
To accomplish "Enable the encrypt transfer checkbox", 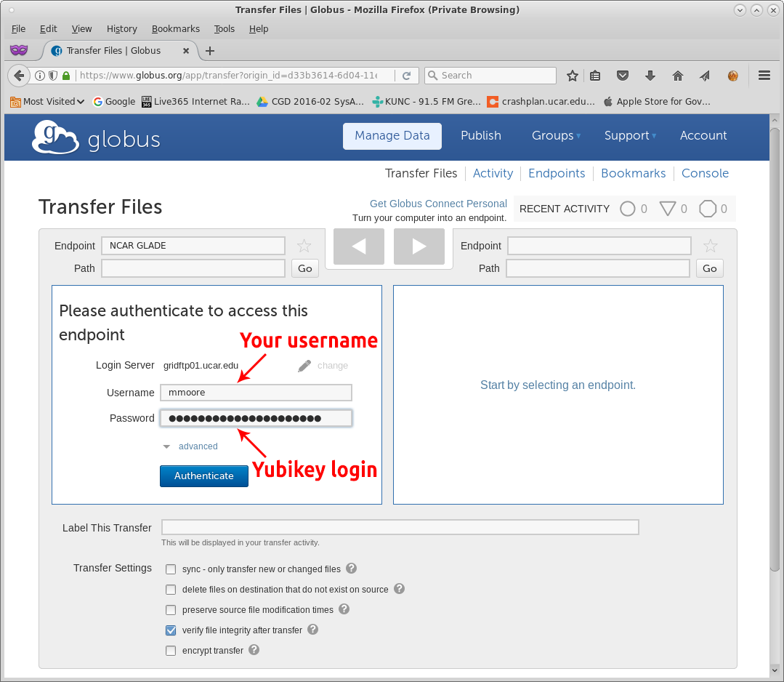I will click(x=171, y=651).
